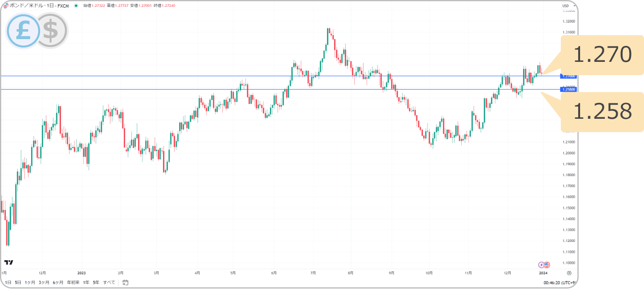Viewport: 644px width, 289px height.
Task: Click the 1.10000 price axis label
Action: (568, 263)
